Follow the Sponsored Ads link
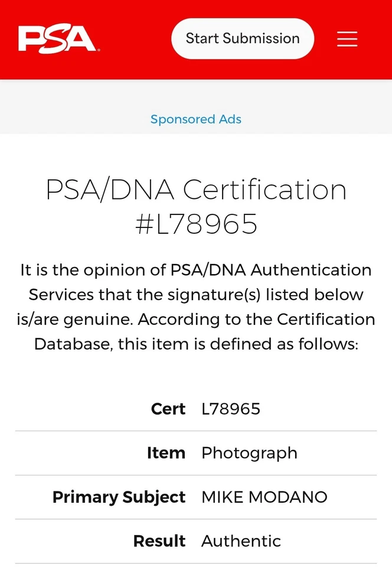 tap(196, 119)
